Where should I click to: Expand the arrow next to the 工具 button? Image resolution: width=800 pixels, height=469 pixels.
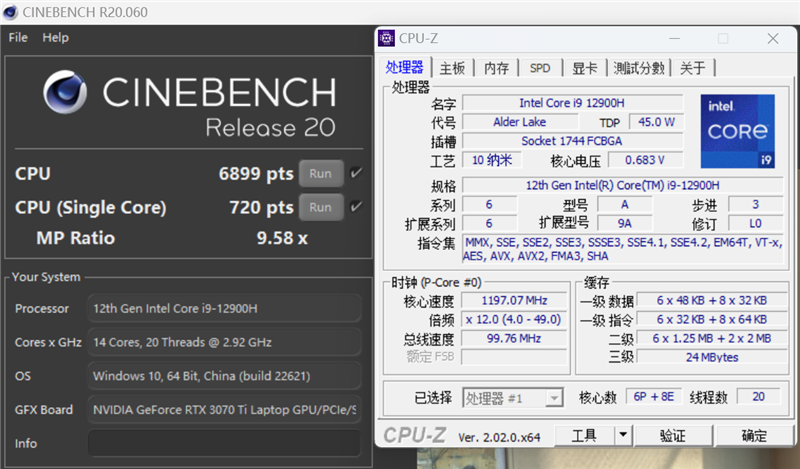pos(623,435)
